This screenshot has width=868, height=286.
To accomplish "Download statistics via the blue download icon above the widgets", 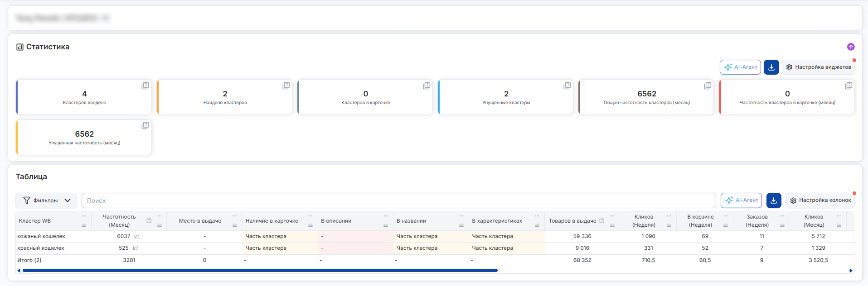I will [771, 67].
